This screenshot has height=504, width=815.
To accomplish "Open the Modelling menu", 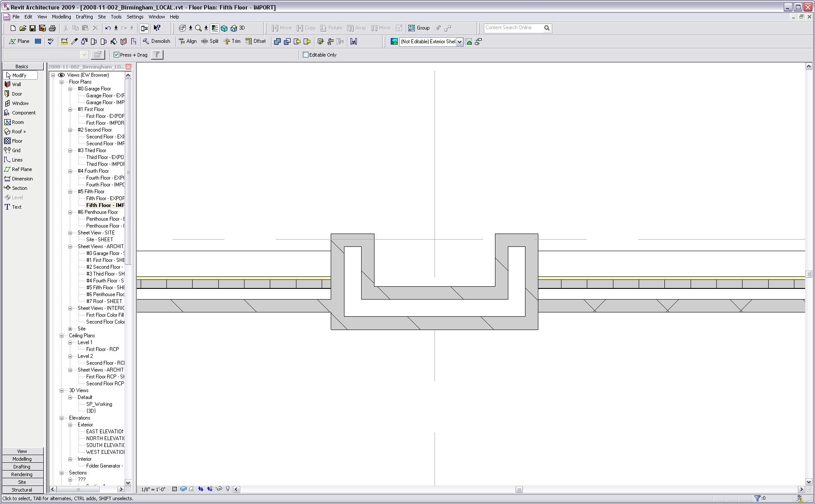I will [61, 17].
